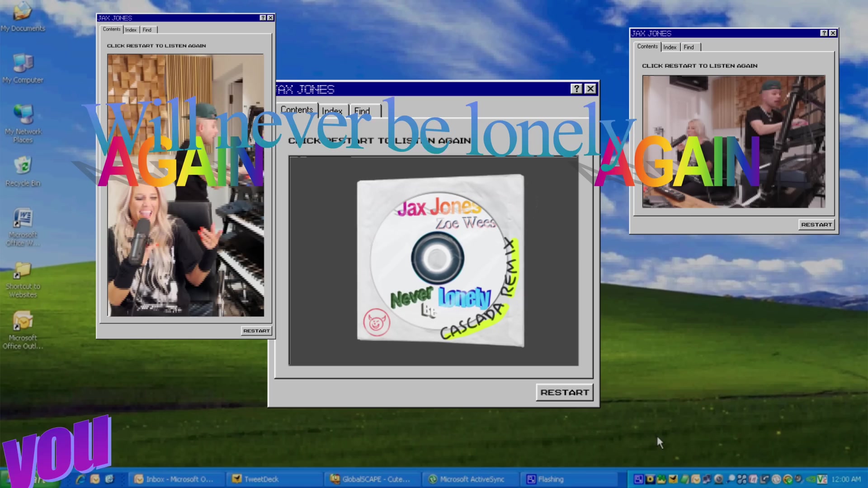Select Index tab in left Jax Jones window
Viewport: 868px width, 488px height.
[131, 30]
